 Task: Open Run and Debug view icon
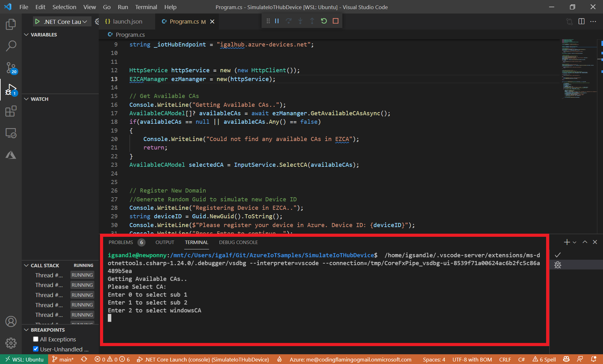coord(11,90)
